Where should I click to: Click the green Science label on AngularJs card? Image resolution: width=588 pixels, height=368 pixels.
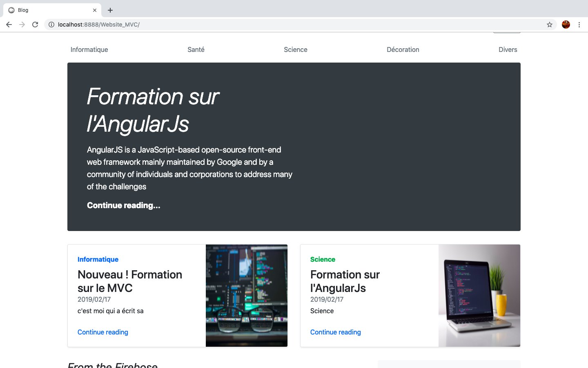323,259
